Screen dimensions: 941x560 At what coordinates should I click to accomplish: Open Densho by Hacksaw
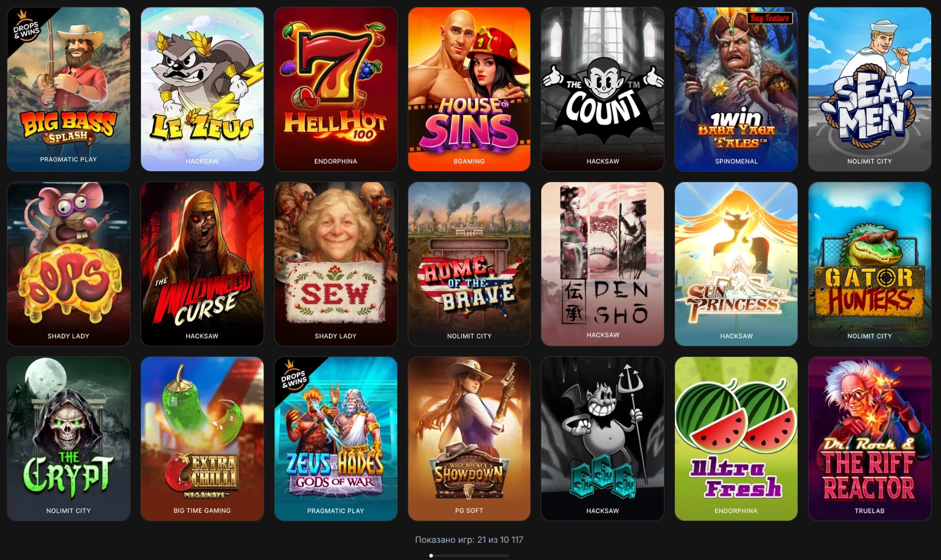pyautogui.click(x=603, y=264)
